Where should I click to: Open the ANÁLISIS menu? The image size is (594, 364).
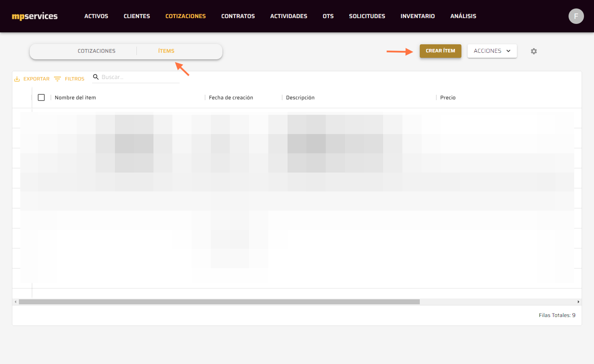click(463, 16)
